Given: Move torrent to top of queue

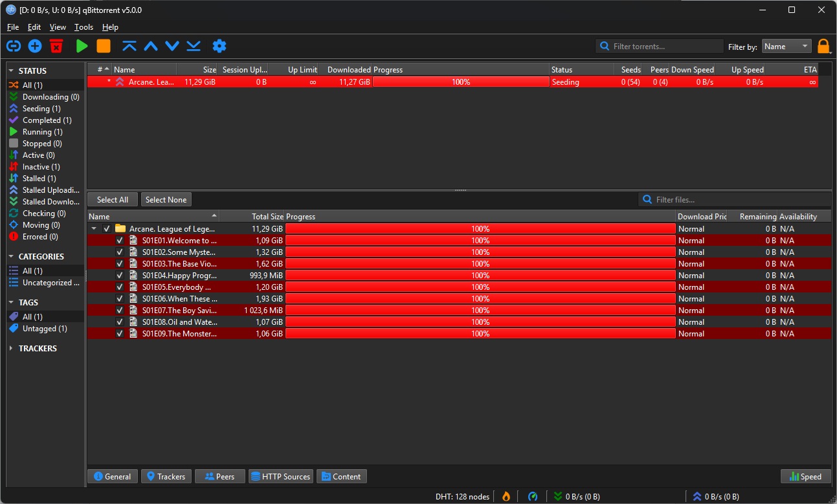Looking at the screenshot, I should click(x=129, y=46).
